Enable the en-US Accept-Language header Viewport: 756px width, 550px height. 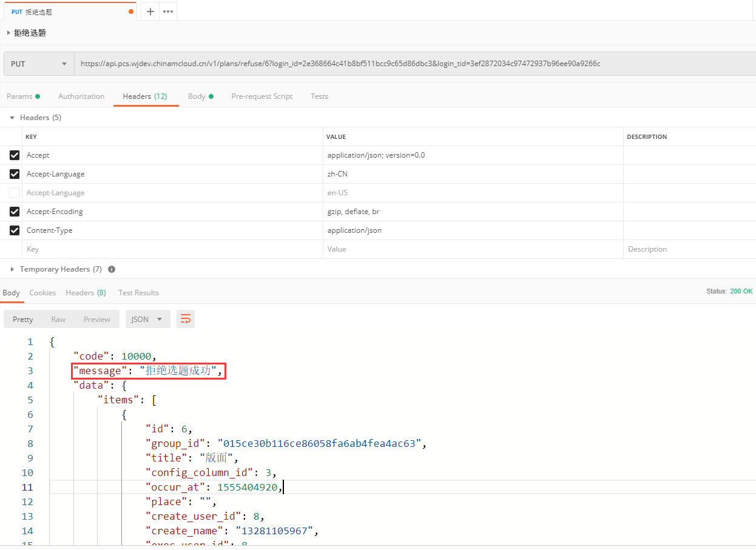tap(15, 193)
